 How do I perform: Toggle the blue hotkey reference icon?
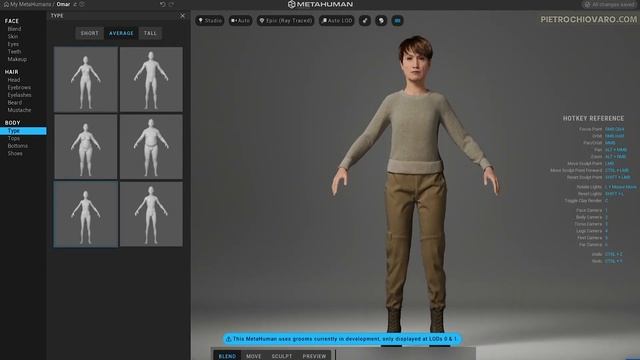coord(398,20)
